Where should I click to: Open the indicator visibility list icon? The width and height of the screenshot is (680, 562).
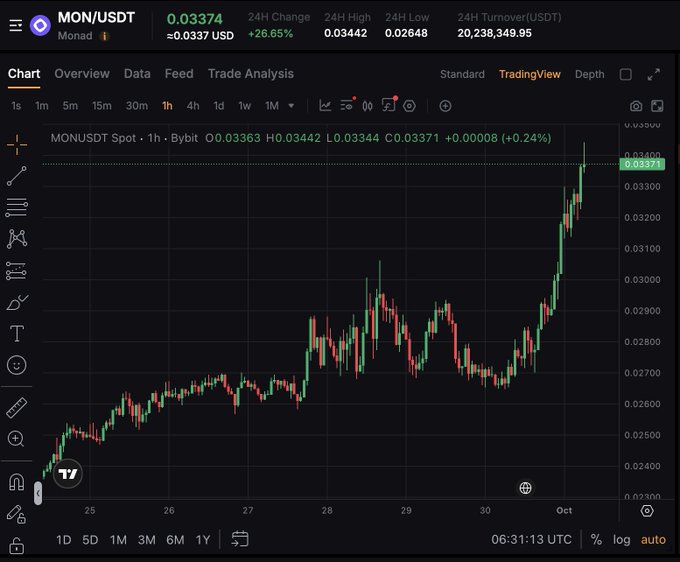[x=347, y=105]
